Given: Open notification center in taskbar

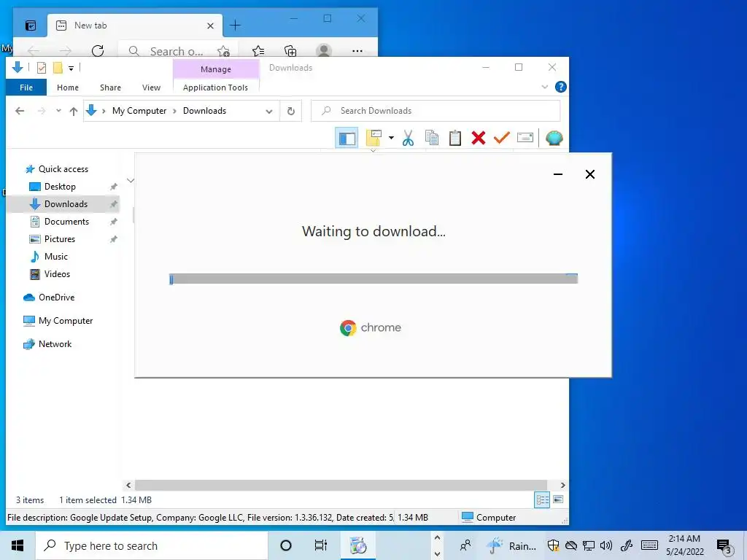Looking at the screenshot, I should tap(724, 547).
